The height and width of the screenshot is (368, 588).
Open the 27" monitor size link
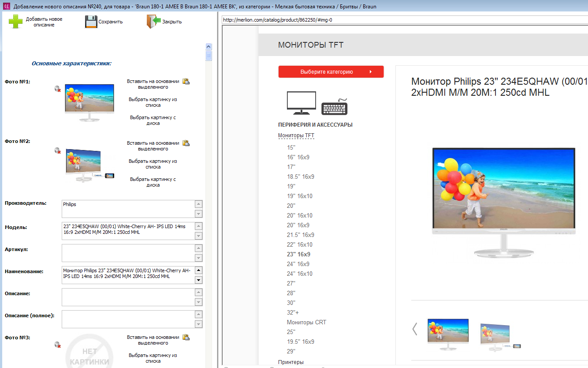click(x=291, y=283)
